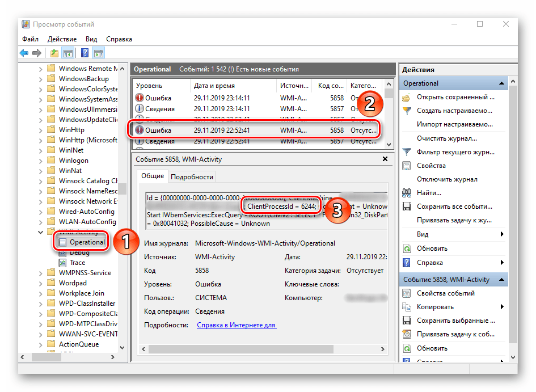Click the Wordpad folder icon
Screen dimensions: 536x392
(x=51, y=283)
